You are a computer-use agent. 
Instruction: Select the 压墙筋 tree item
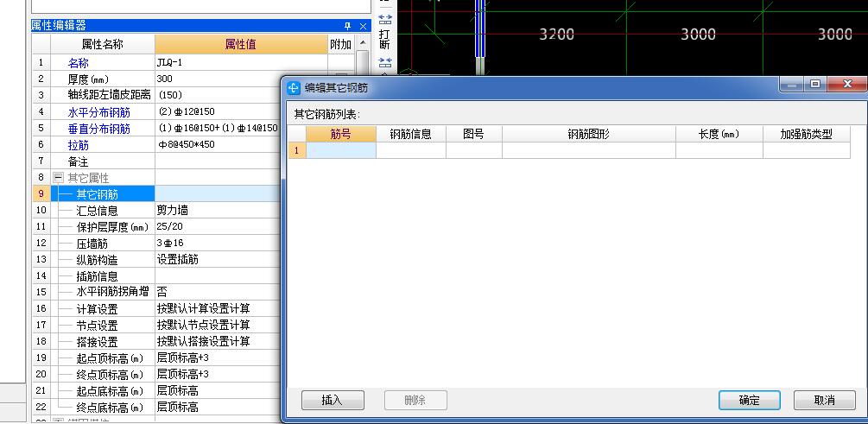92,244
